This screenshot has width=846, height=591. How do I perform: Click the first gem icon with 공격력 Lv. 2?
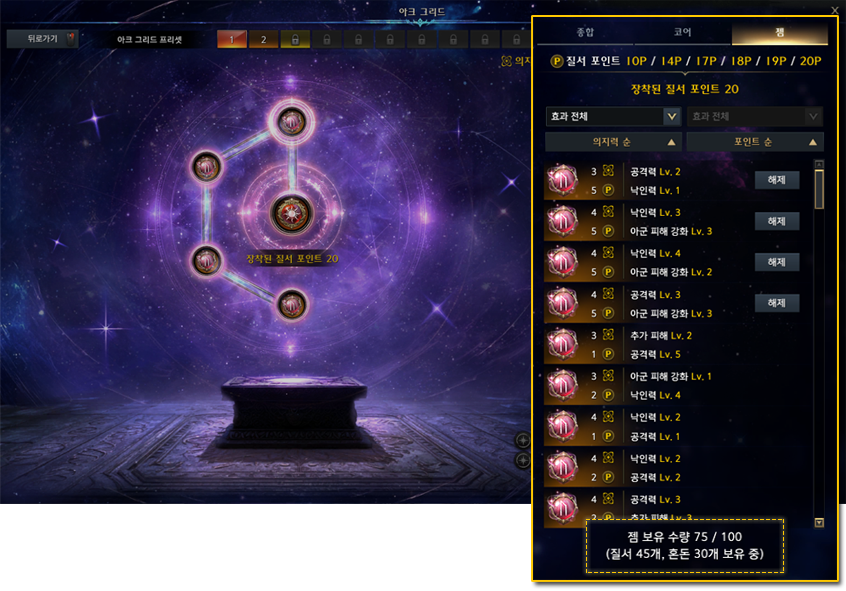(562, 180)
